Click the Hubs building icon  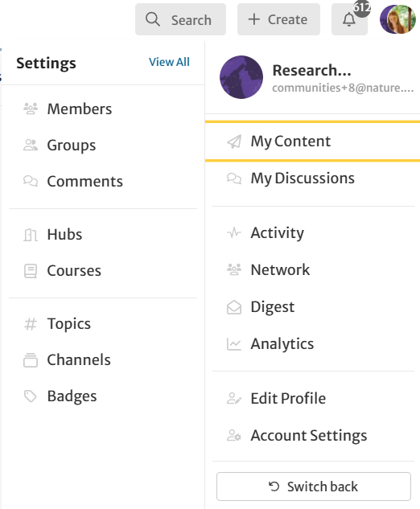[x=31, y=234]
